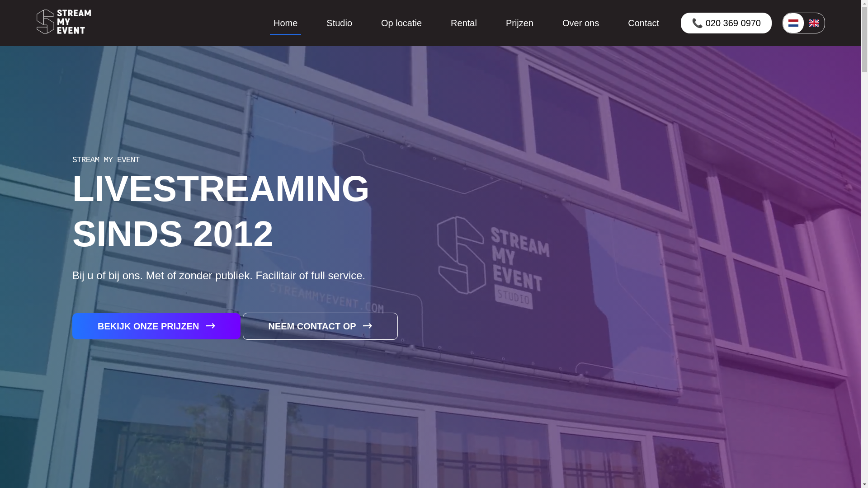The image size is (868, 488).
Task: Click the 'STREAM MY EVENT' overline text
Action: 106,160
